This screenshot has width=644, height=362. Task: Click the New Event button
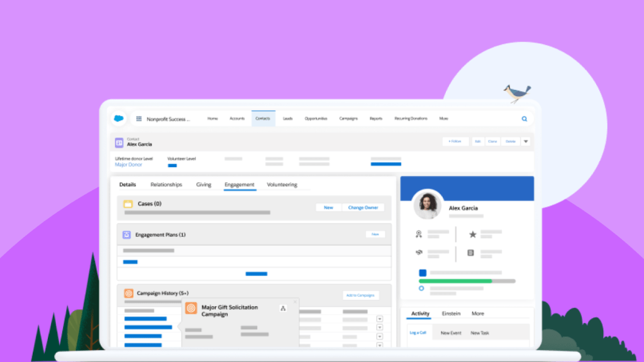(x=451, y=333)
